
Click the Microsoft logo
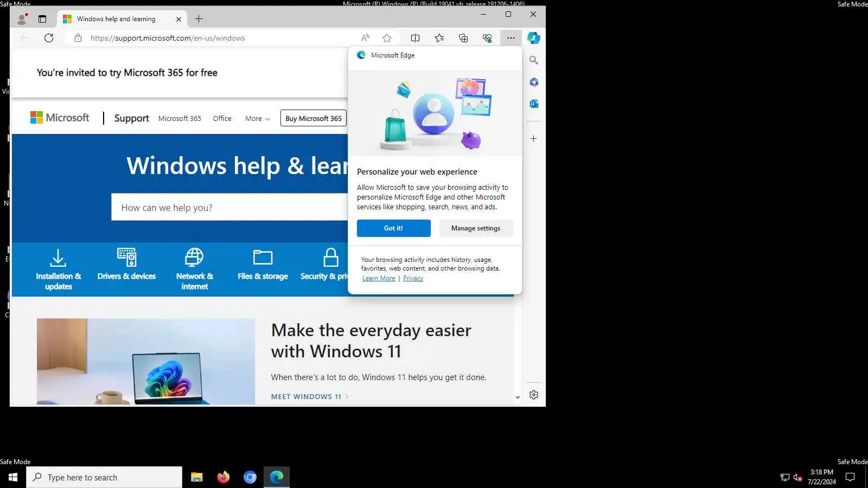tap(60, 118)
